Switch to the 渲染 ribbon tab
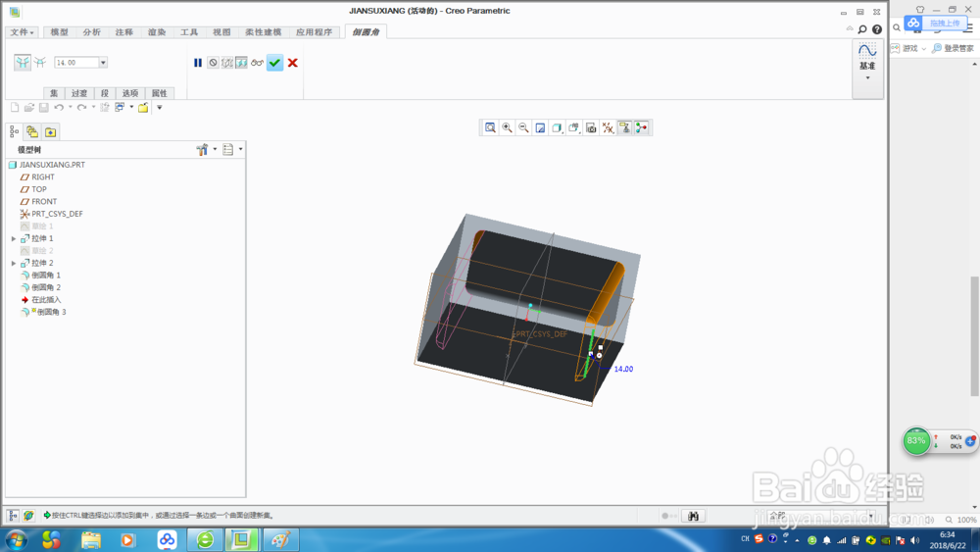This screenshot has width=980, height=552. click(x=157, y=32)
